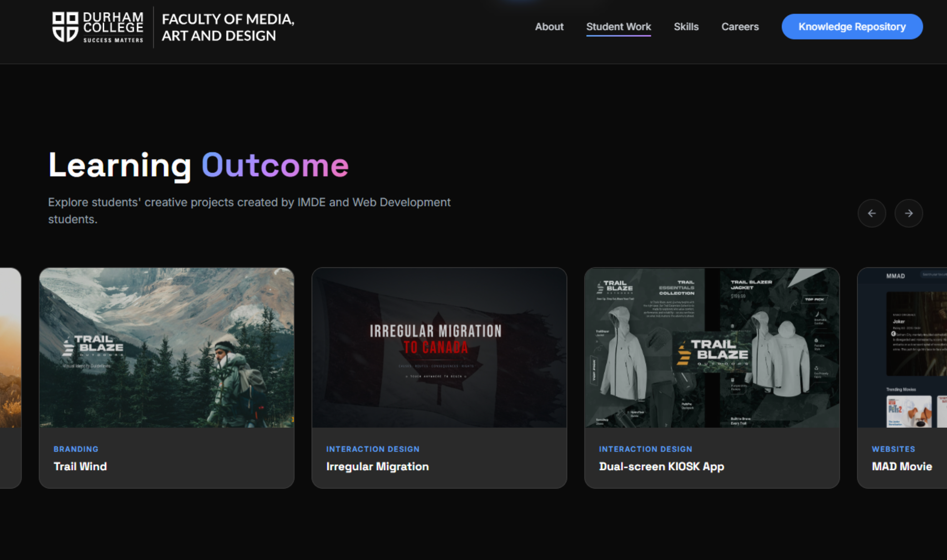Click the Durham College shield logo
This screenshot has height=560, width=947.
[65, 27]
